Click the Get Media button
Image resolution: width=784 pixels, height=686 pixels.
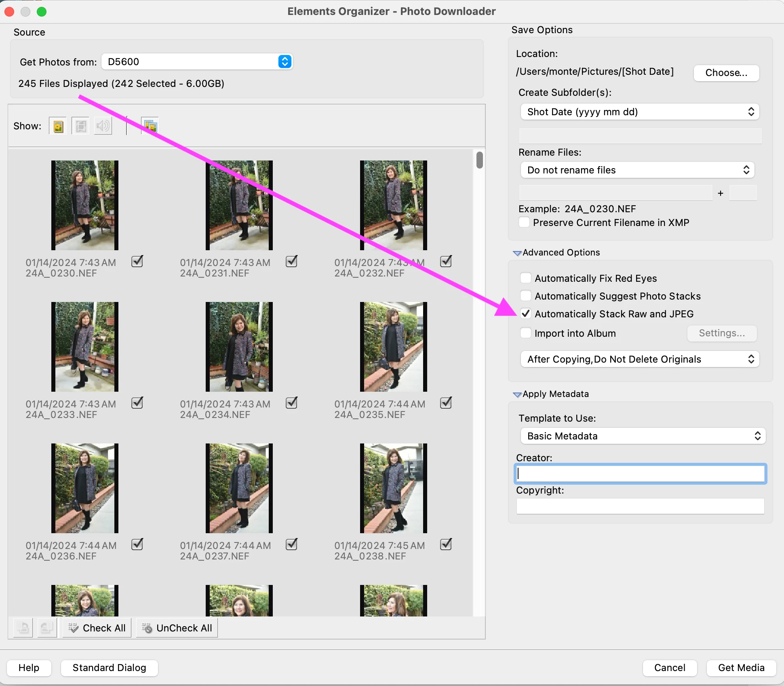[741, 668]
